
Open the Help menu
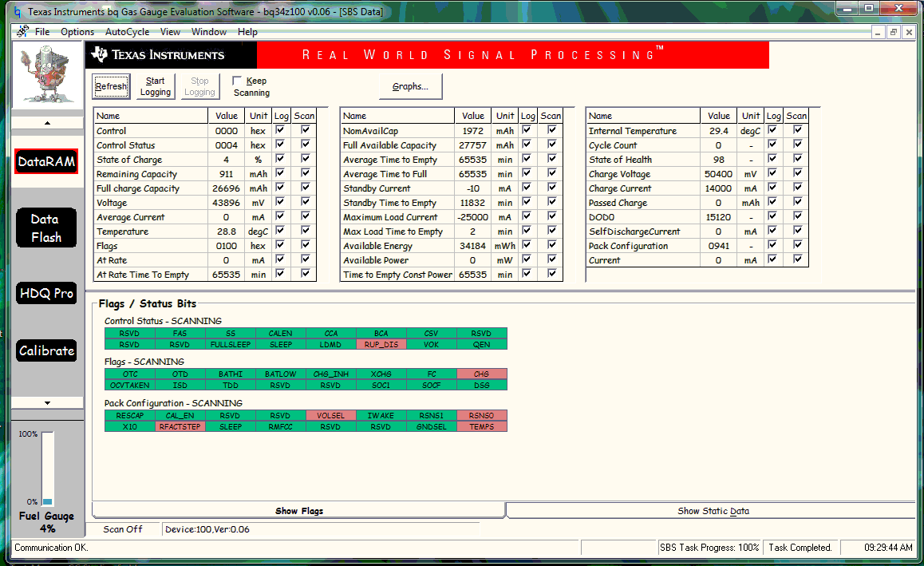point(247,32)
